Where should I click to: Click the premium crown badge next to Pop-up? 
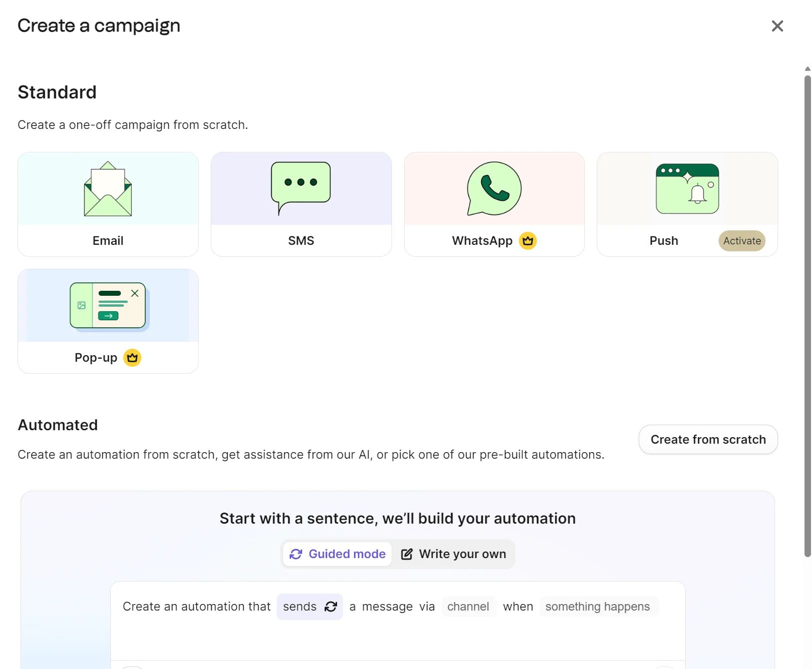pyautogui.click(x=132, y=358)
